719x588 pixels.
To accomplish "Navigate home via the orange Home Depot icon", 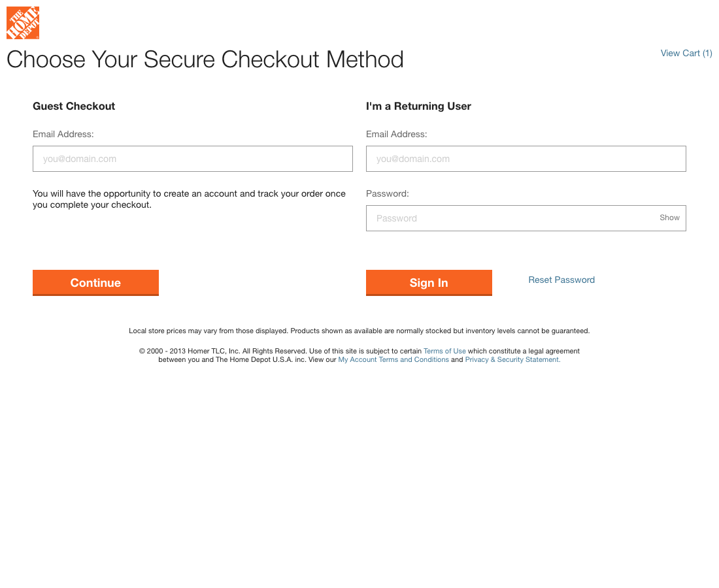I will (x=23, y=22).
